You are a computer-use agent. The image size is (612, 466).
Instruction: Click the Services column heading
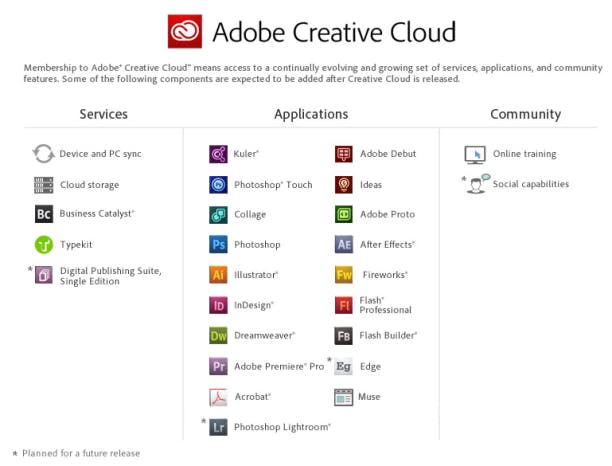104,114
